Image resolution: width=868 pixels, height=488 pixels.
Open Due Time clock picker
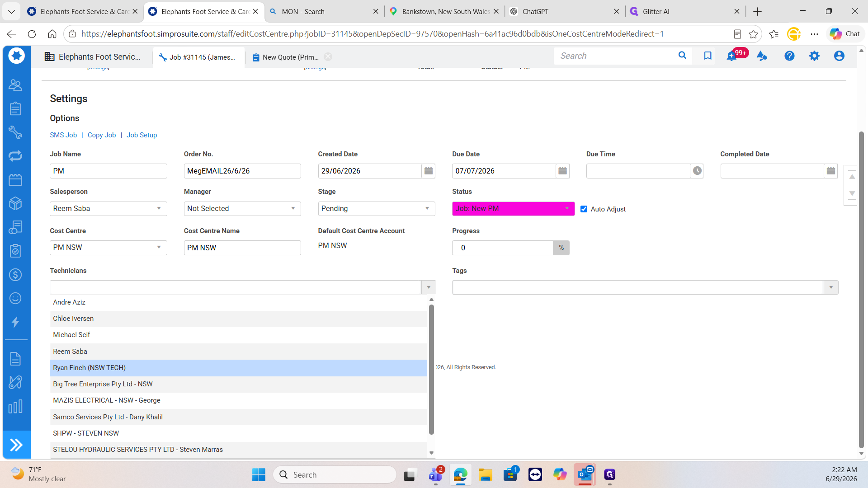tap(697, 171)
